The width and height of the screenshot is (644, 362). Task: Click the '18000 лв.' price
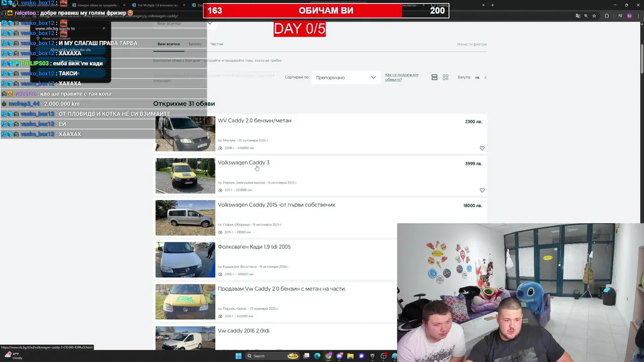[x=472, y=206]
